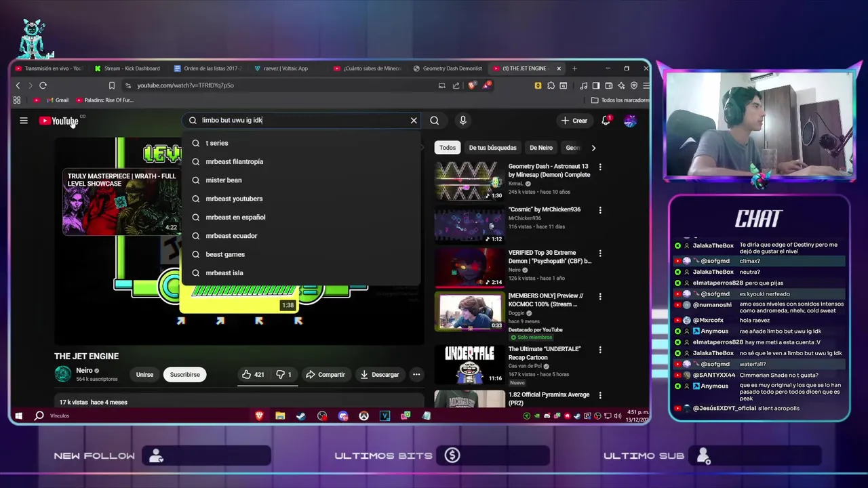Open Steam from the taskbar

tap(300, 415)
